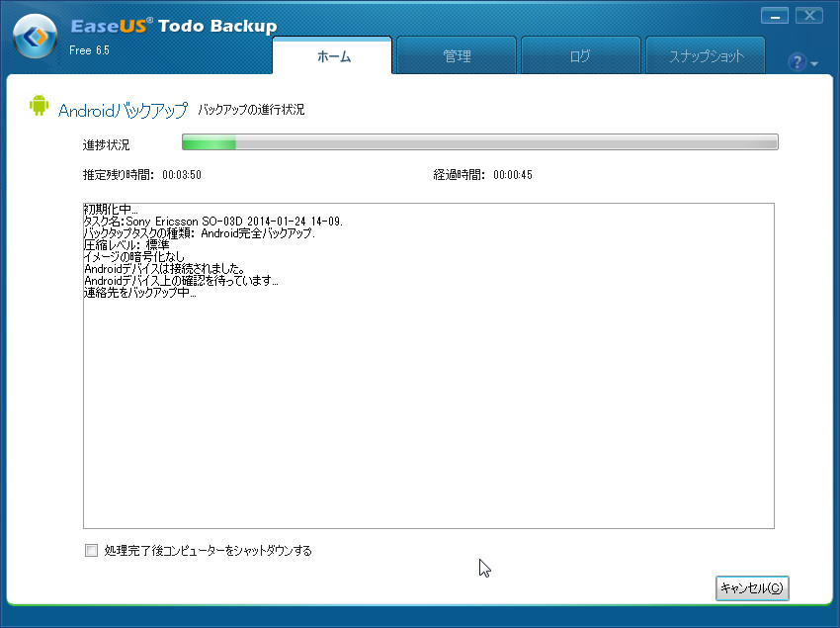Expand the arrow beside the help icon
The width and height of the screenshot is (840, 628).
[813, 63]
